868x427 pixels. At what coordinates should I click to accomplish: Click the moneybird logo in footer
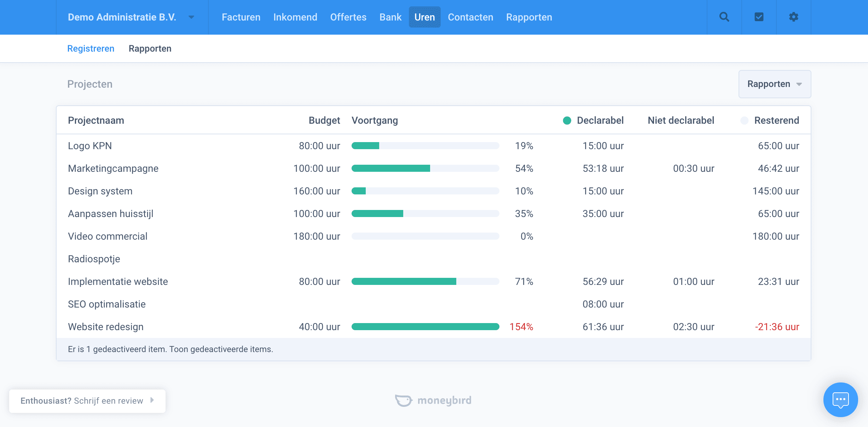point(433,400)
